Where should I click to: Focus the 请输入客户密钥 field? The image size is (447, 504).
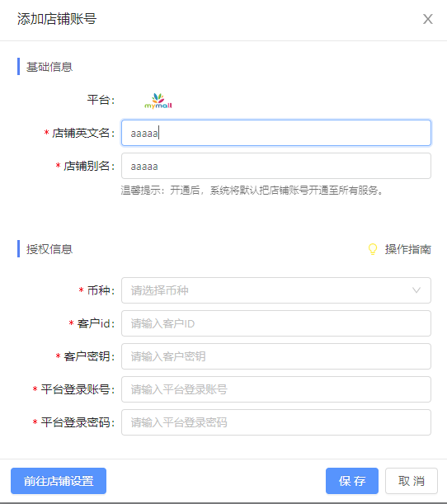click(x=276, y=356)
